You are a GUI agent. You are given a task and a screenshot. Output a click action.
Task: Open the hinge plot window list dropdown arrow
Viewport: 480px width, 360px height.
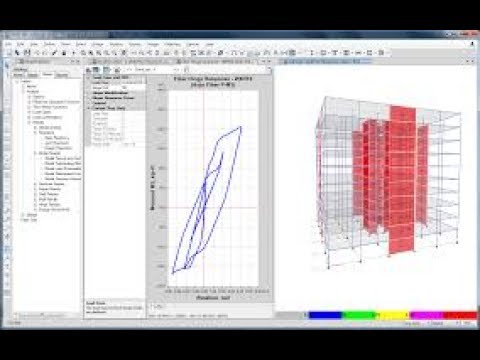point(263,62)
